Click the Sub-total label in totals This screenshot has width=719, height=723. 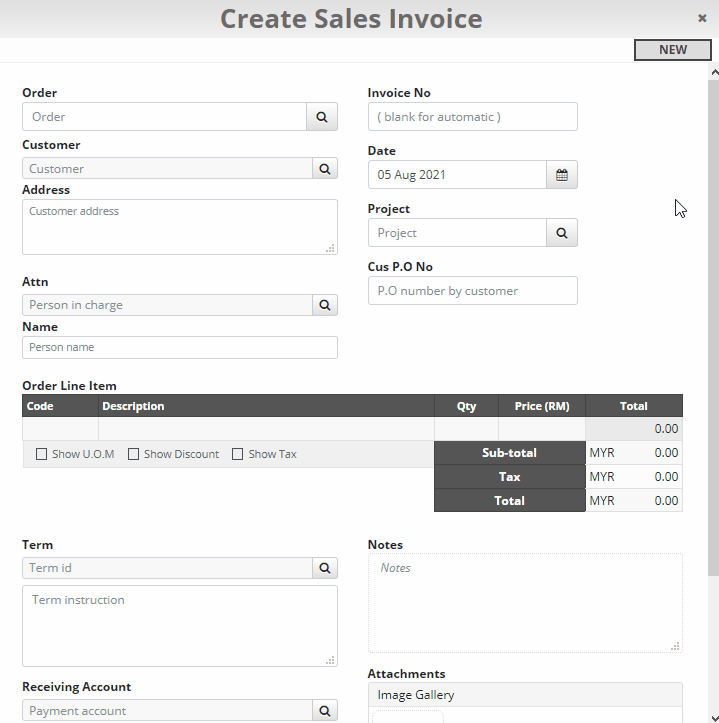pyautogui.click(x=510, y=453)
